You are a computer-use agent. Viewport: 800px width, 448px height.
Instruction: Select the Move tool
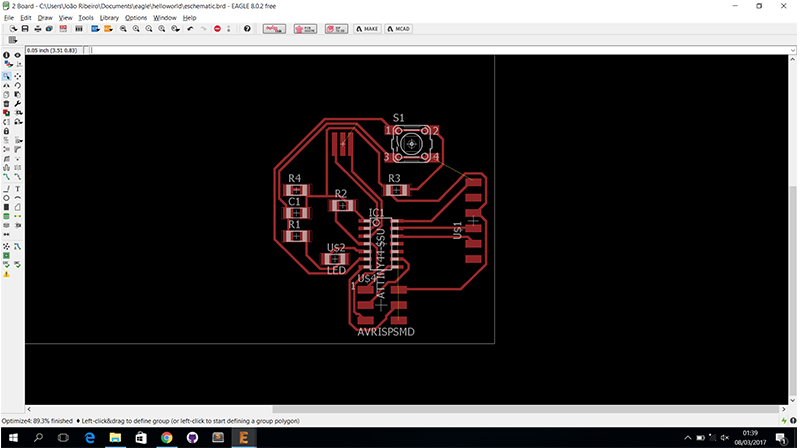click(18, 76)
